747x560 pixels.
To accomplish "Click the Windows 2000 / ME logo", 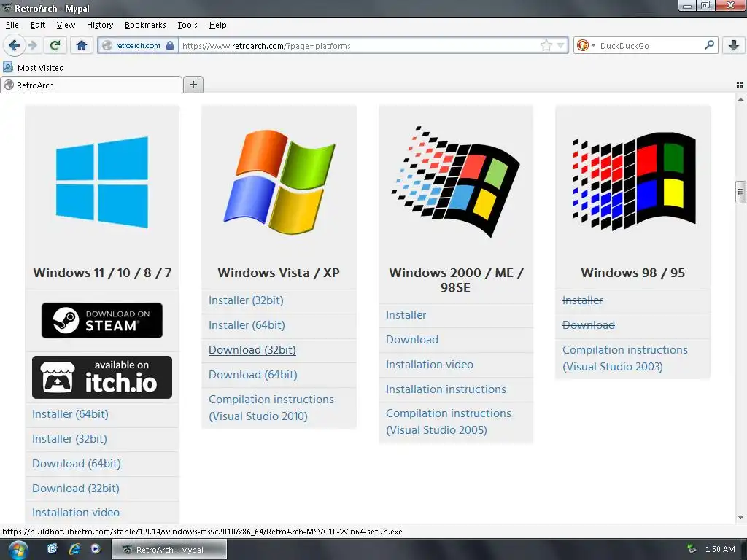I will (455, 182).
